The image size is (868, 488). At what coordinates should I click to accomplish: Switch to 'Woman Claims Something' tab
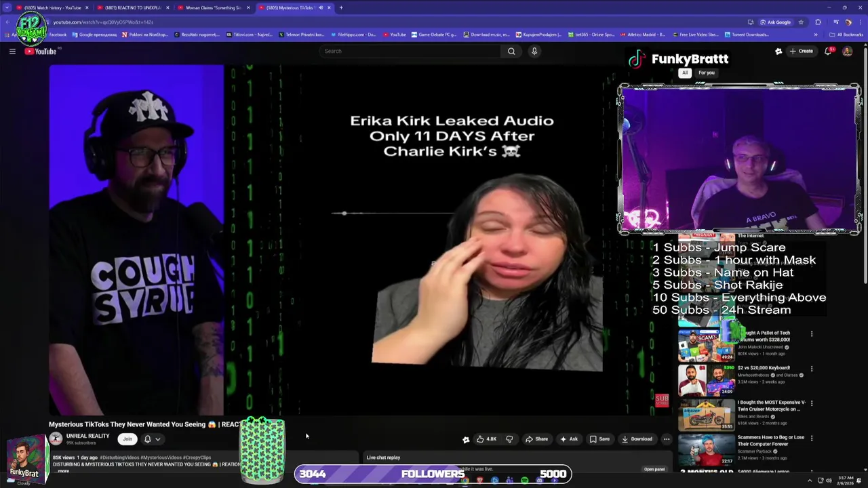[213, 7]
